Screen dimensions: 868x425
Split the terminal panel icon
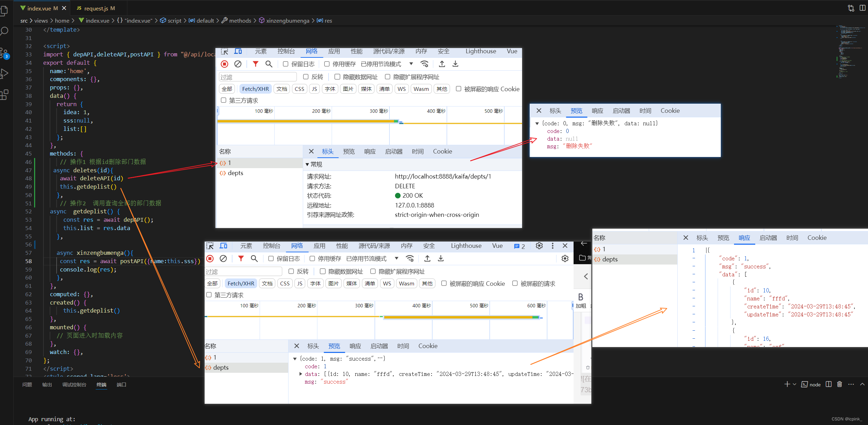click(x=829, y=384)
